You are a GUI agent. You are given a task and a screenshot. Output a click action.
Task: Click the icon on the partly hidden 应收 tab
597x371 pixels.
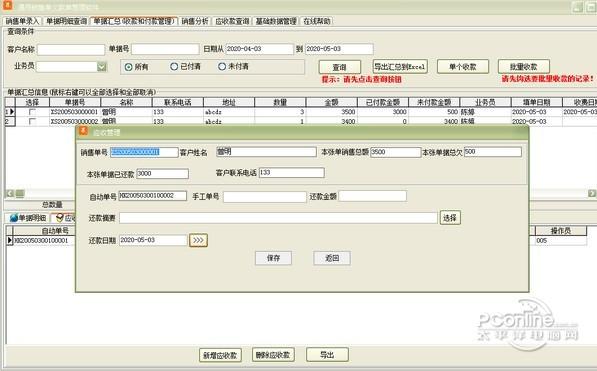click(59, 217)
